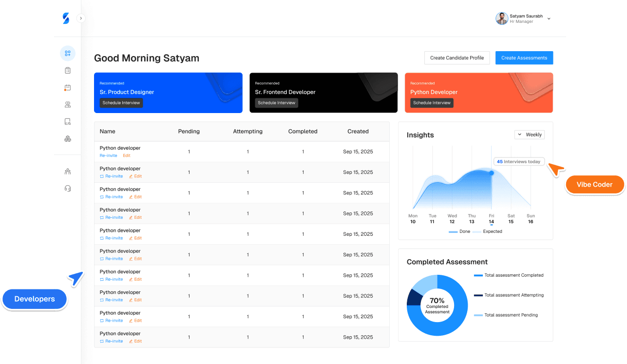
Task: Click the Create Assessments button
Action: 524,57
